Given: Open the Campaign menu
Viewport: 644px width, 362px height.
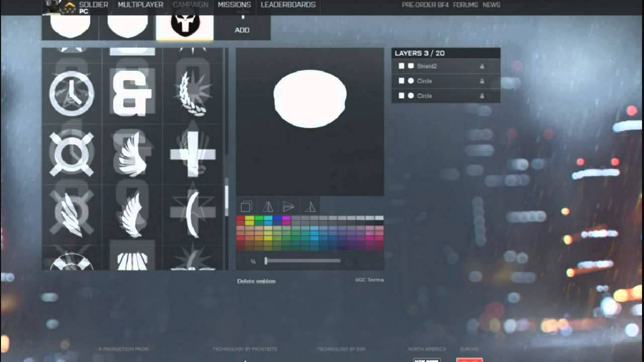Looking at the screenshot, I should click(x=190, y=5).
